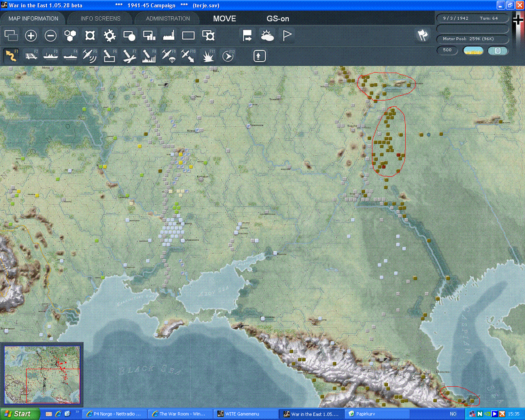
Task: Zoom in with the plus icon
Action: point(31,36)
